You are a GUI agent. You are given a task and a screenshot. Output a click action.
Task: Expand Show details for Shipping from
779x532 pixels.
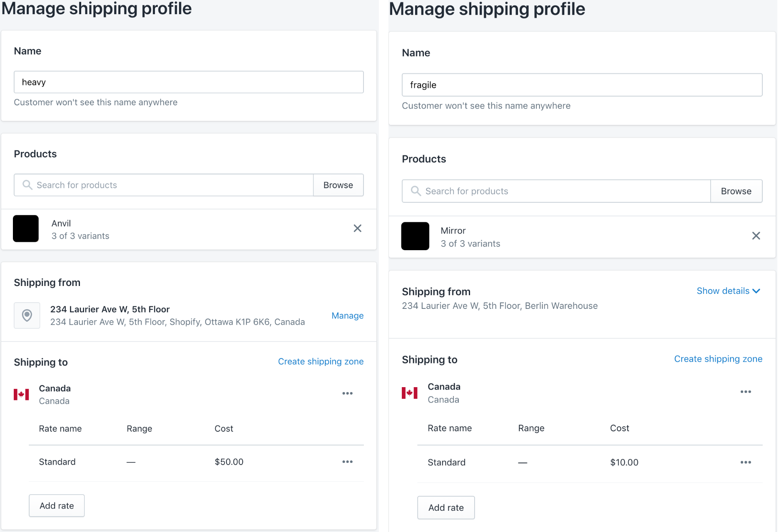pyautogui.click(x=728, y=291)
